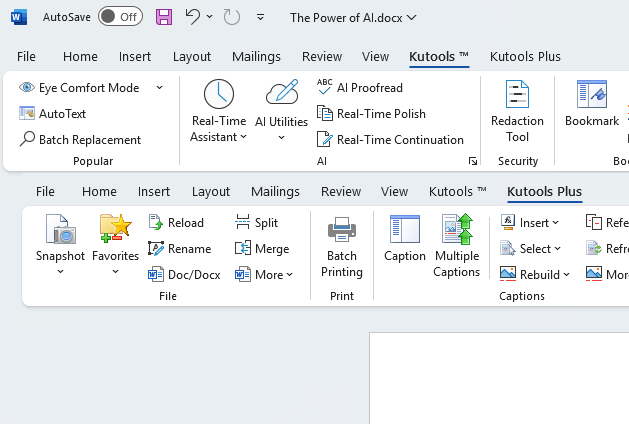629x424 pixels.
Task: Open Insert tab in top ribbon
Action: coord(135,57)
